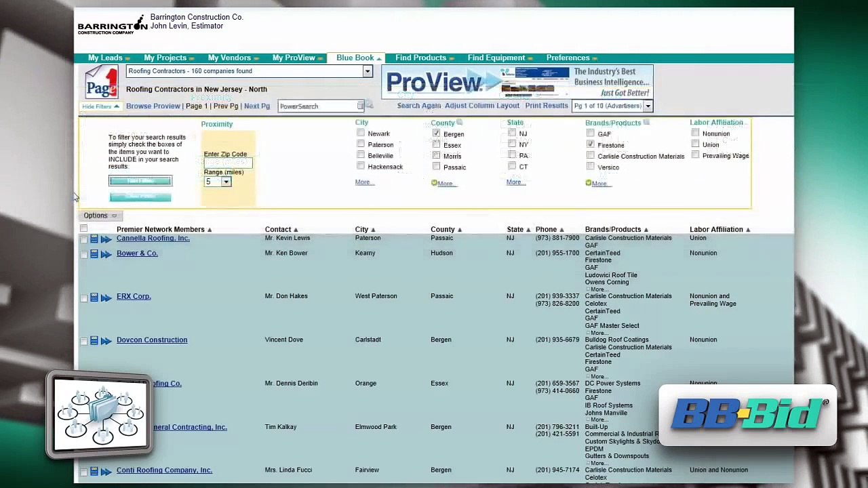868x488 pixels.
Task: Open the Range (miles) dropdown
Action: [226, 182]
